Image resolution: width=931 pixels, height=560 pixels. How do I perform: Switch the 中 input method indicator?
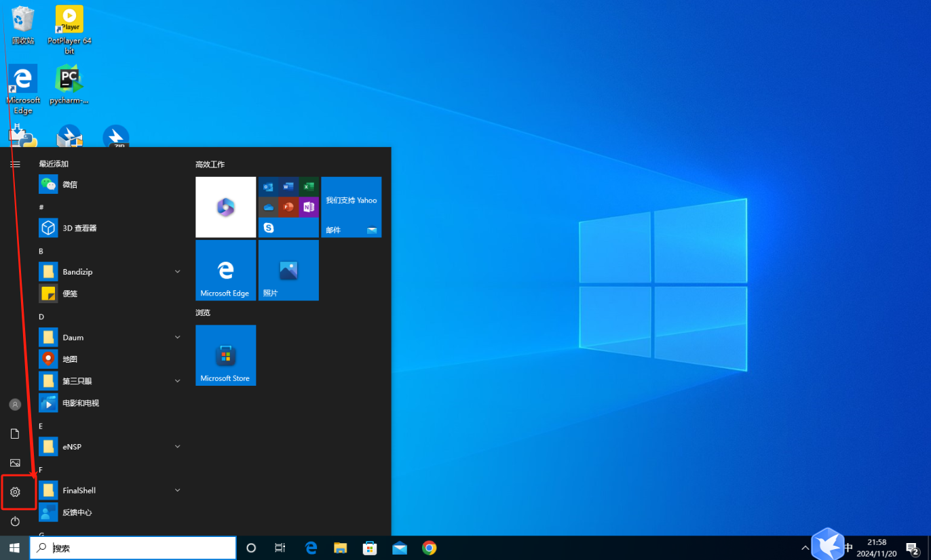click(848, 548)
